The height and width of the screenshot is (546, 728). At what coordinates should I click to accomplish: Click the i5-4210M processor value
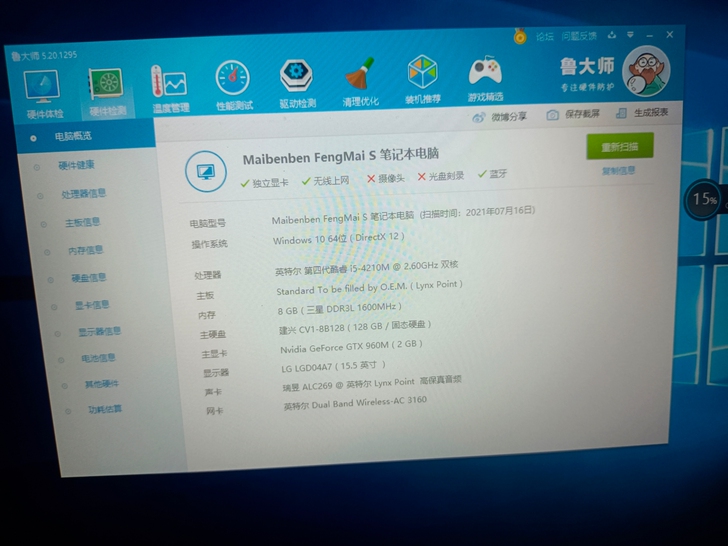(x=367, y=267)
